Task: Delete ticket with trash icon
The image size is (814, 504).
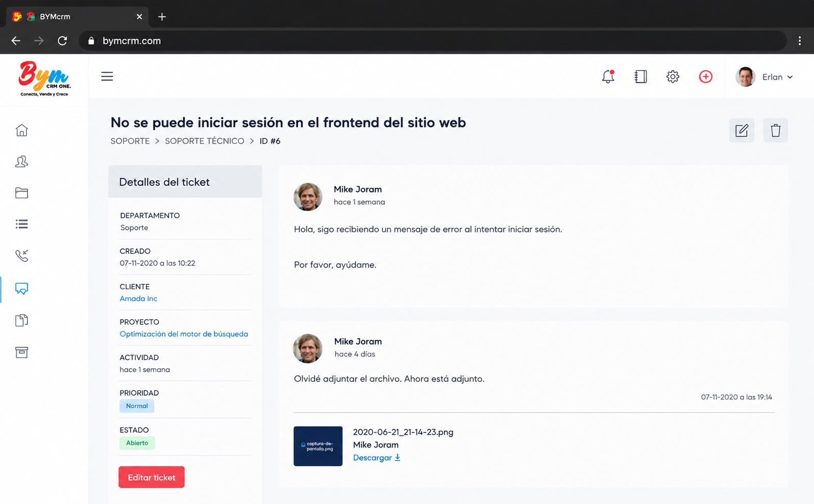Action: [x=775, y=130]
